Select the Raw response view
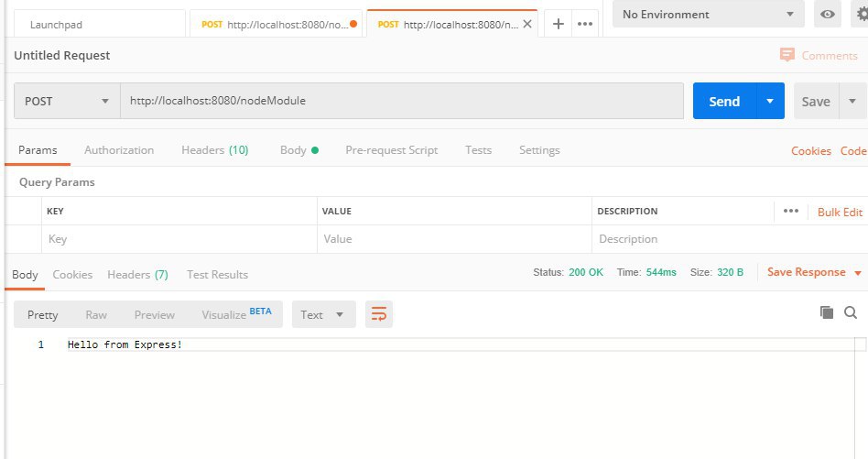The image size is (868, 459). (x=96, y=314)
